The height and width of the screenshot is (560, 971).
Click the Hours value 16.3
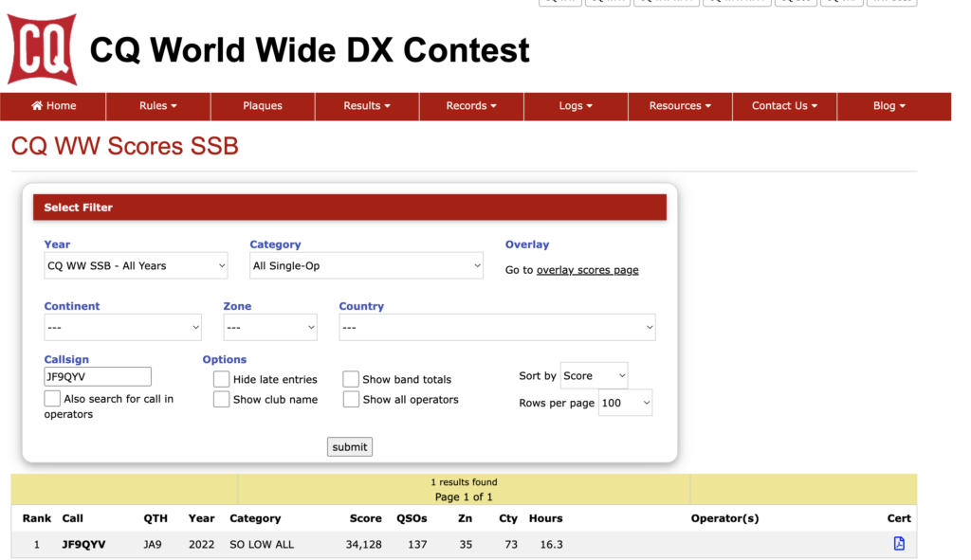coord(551,545)
